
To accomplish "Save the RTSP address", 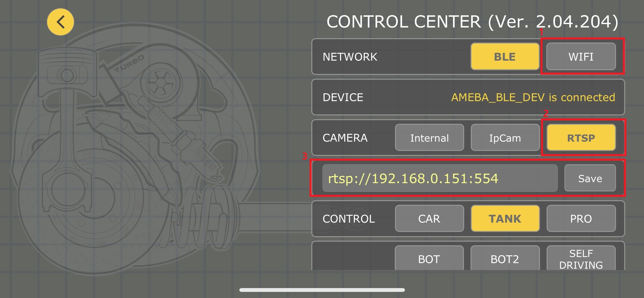I will (x=590, y=178).
